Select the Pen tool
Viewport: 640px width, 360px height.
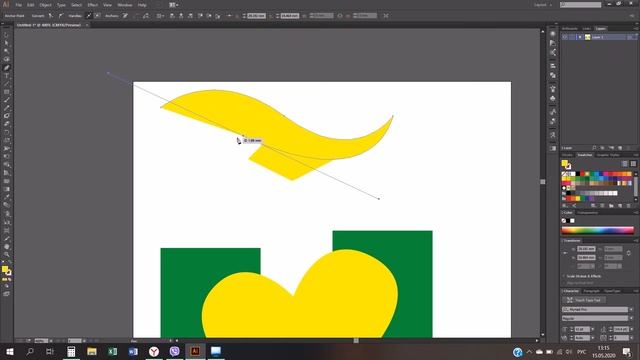coord(7,68)
